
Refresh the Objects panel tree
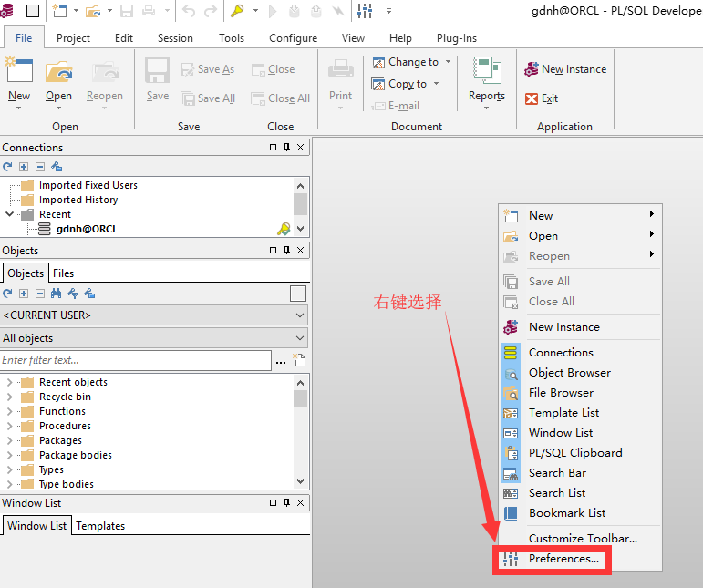7,294
